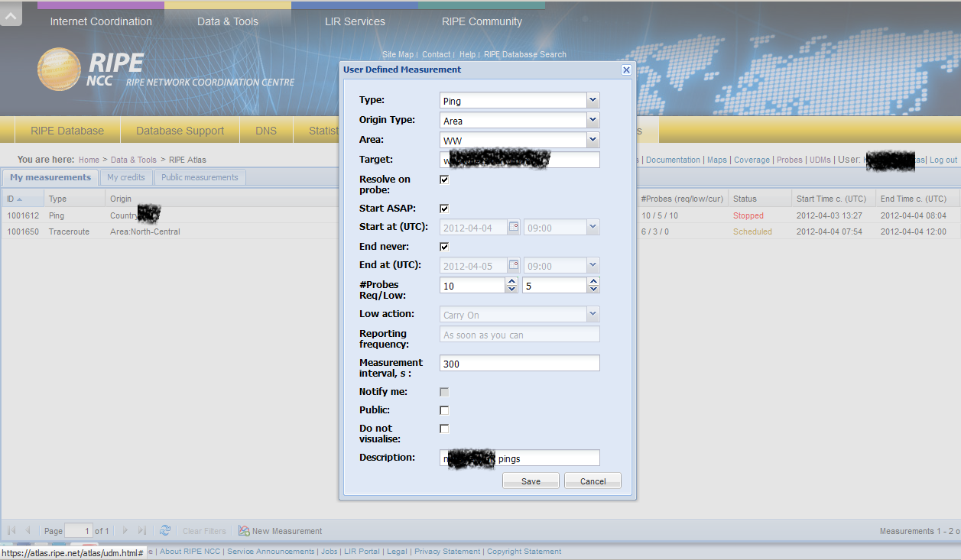This screenshot has width=961, height=560.
Task: Open the Contact link
Action: (x=436, y=55)
